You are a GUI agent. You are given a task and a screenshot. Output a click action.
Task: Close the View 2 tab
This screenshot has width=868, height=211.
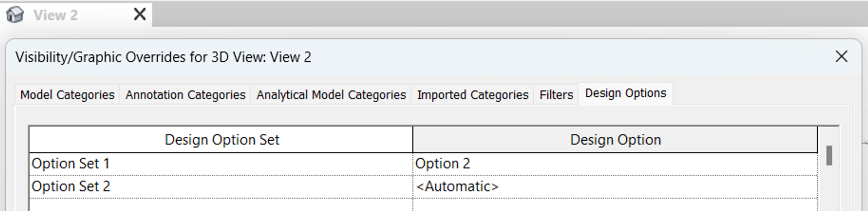click(140, 14)
